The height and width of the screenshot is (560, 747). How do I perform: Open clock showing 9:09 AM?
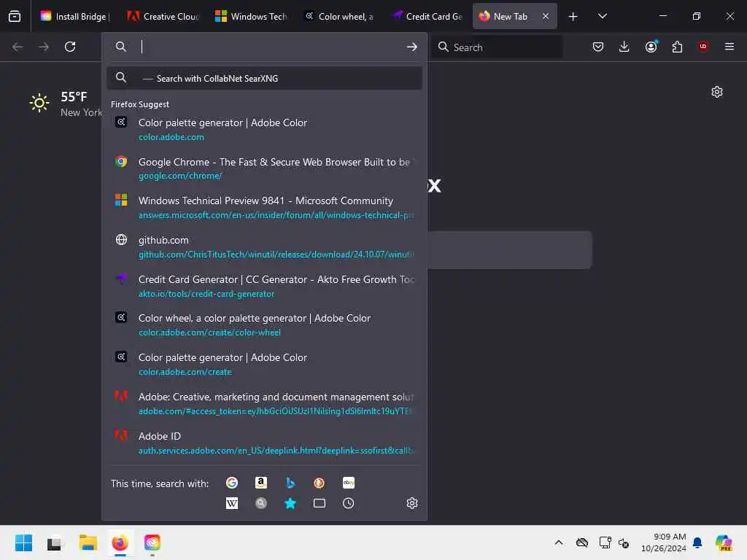[663, 542]
